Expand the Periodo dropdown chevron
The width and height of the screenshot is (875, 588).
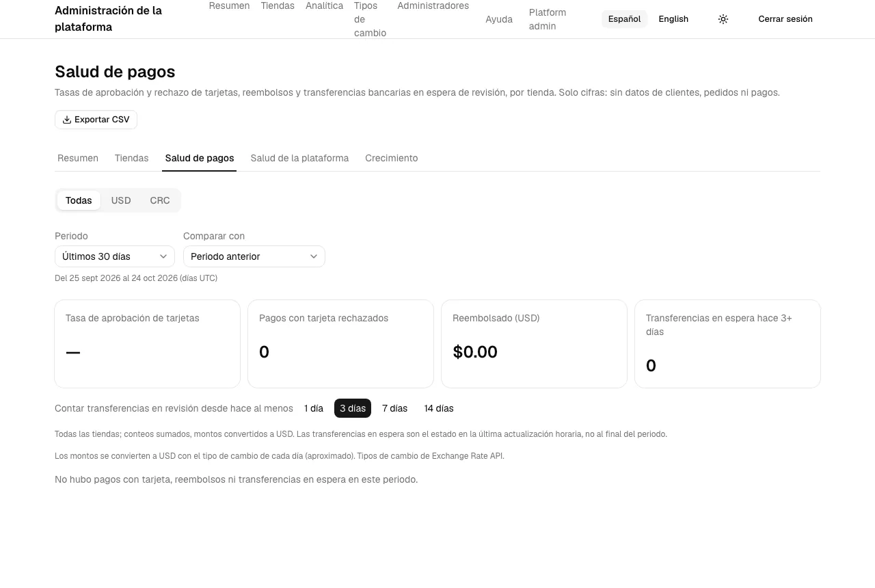163,256
